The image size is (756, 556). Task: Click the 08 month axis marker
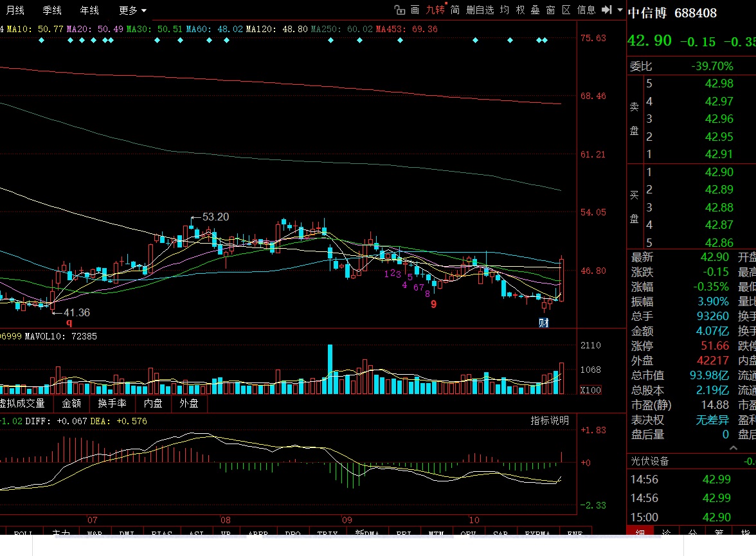click(226, 520)
